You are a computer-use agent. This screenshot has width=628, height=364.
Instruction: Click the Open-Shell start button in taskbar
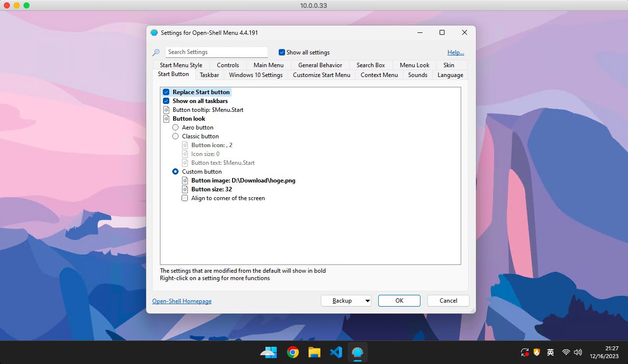tap(268, 352)
